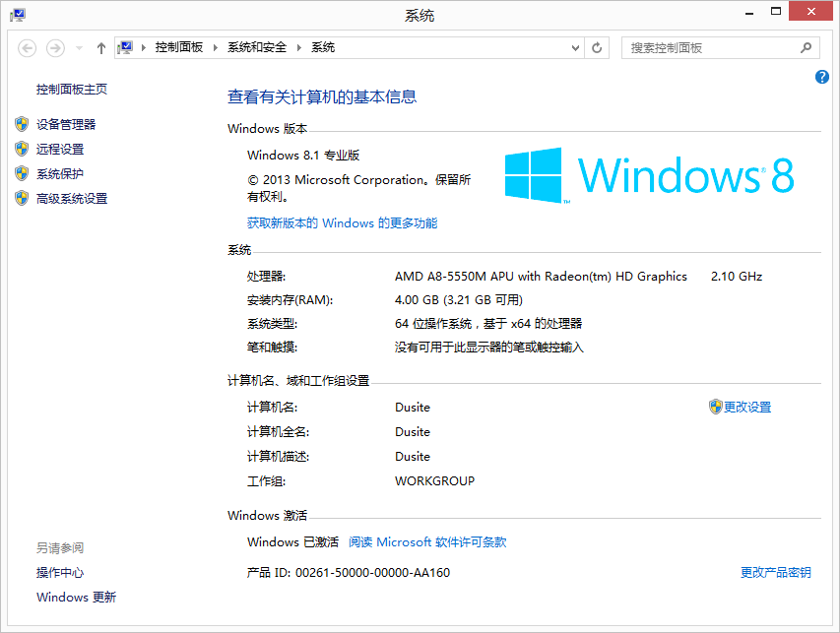The width and height of the screenshot is (840, 633).
Task: Click the product ID 00261-50000-00000-AA160
Action: tap(373, 573)
